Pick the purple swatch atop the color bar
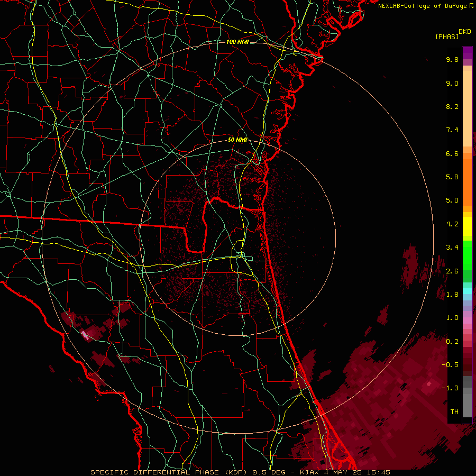Viewport: 476px width, 476px height. [467, 53]
